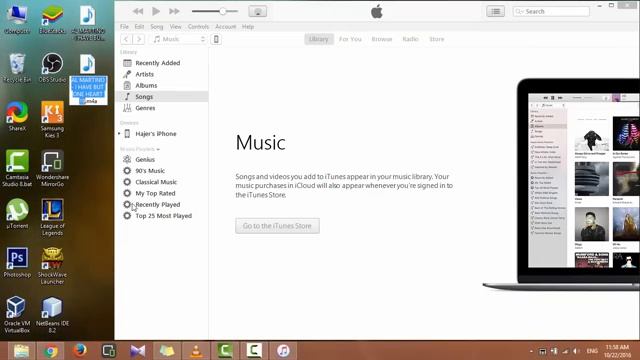The height and width of the screenshot is (360, 640).
Task: Click the iPhone device icon button
Action: click(216, 39)
